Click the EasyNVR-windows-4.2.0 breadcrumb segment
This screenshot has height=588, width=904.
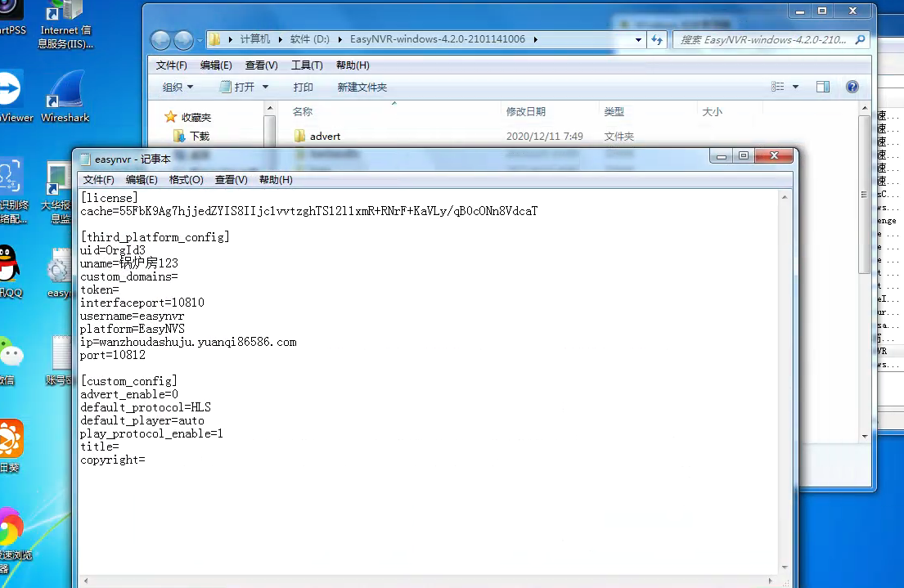[438, 39]
